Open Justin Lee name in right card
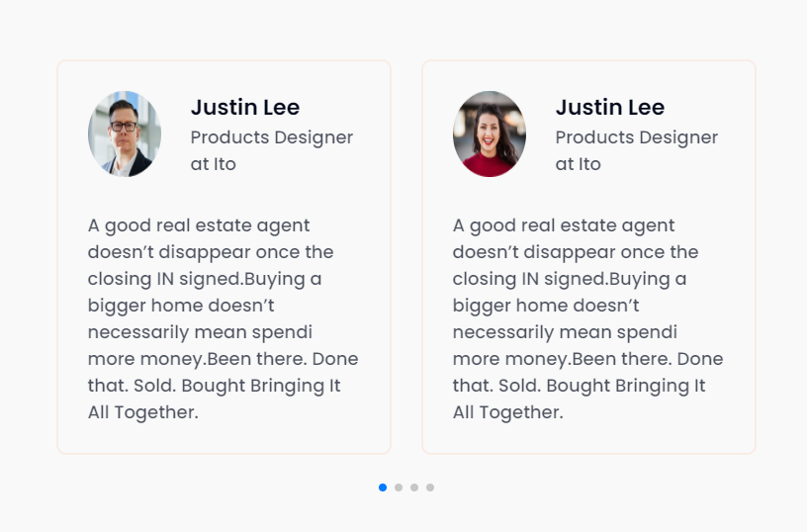 pos(610,107)
